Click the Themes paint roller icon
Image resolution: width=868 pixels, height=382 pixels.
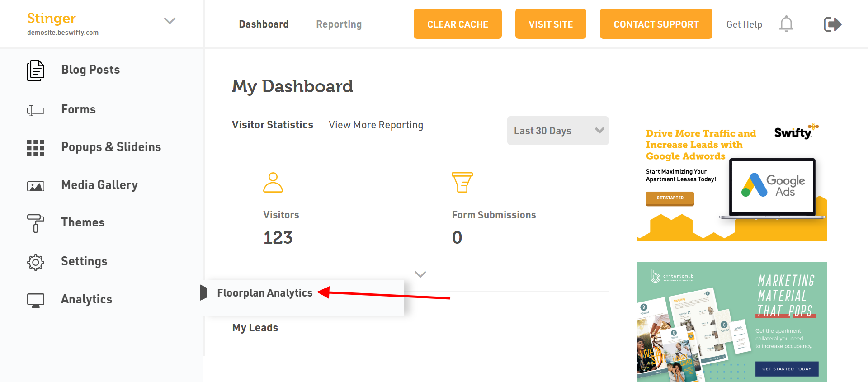pos(36,223)
